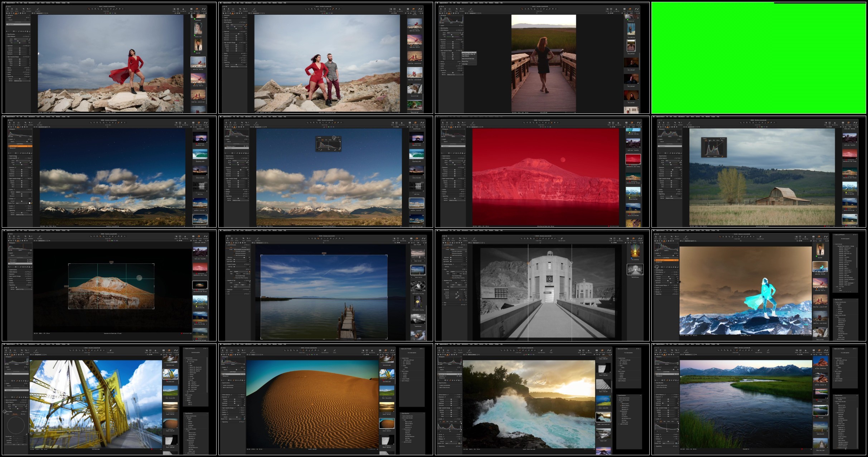Choose Apply Defaults in the open context menu
This screenshot has height=457, width=868.
point(465,56)
